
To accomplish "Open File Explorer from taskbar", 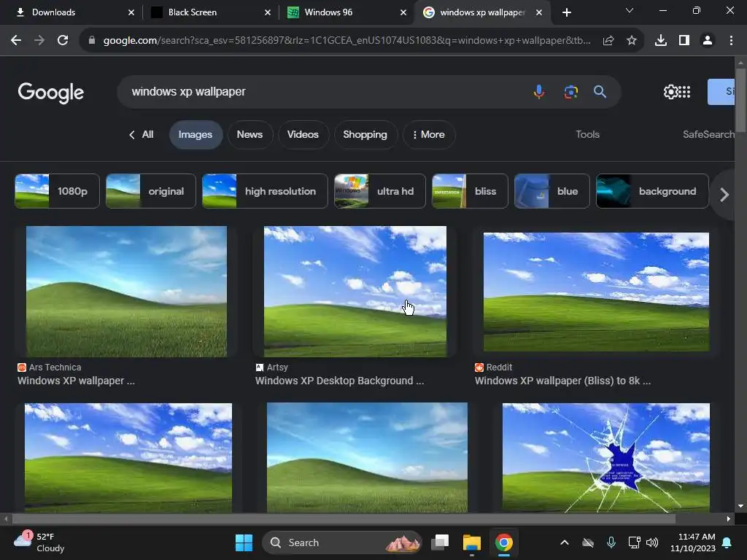I will pyautogui.click(x=472, y=542).
